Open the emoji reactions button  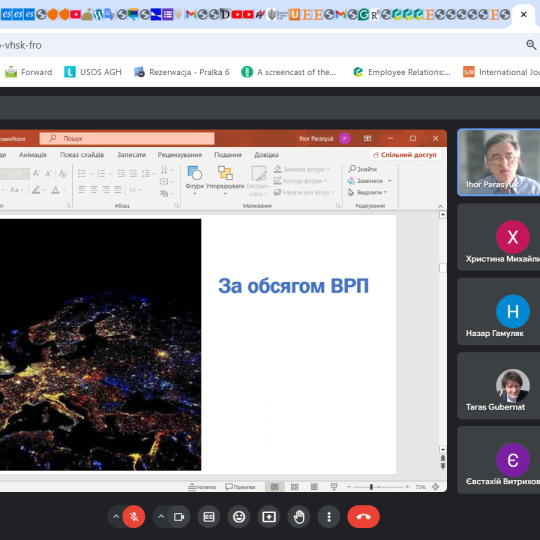239,517
